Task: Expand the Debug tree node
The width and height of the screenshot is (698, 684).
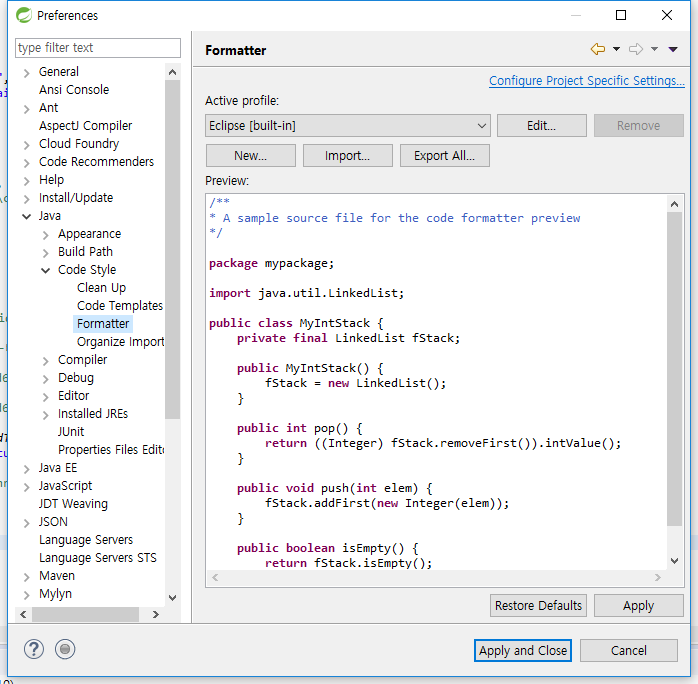Action: (x=45, y=379)
